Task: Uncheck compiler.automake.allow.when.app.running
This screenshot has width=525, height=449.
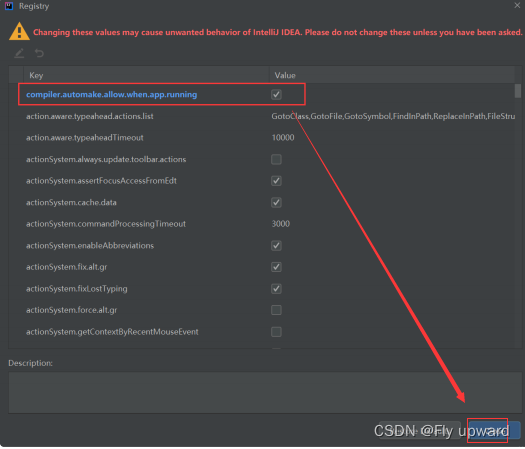Action: coord(276,95)
